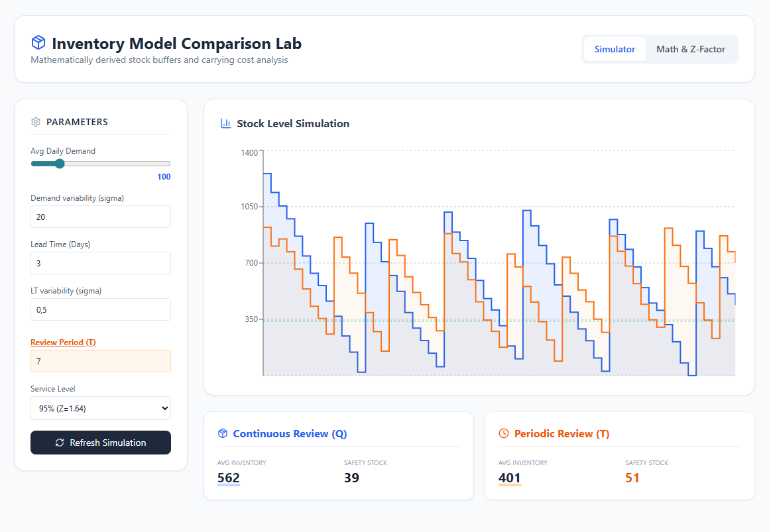Image resolution: width=769 pixels, height=532 pixels.
Task: Click the LT variability (sigma) label
Action: 66,291
